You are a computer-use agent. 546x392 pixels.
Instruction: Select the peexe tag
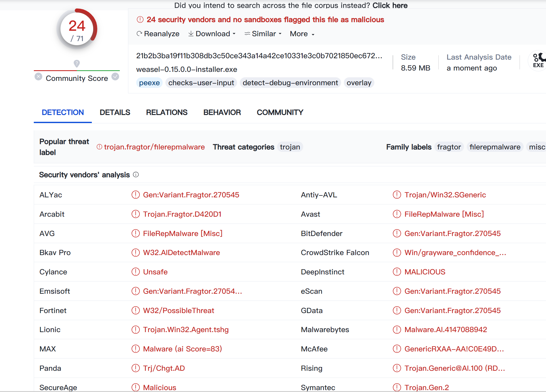point(149,82)
